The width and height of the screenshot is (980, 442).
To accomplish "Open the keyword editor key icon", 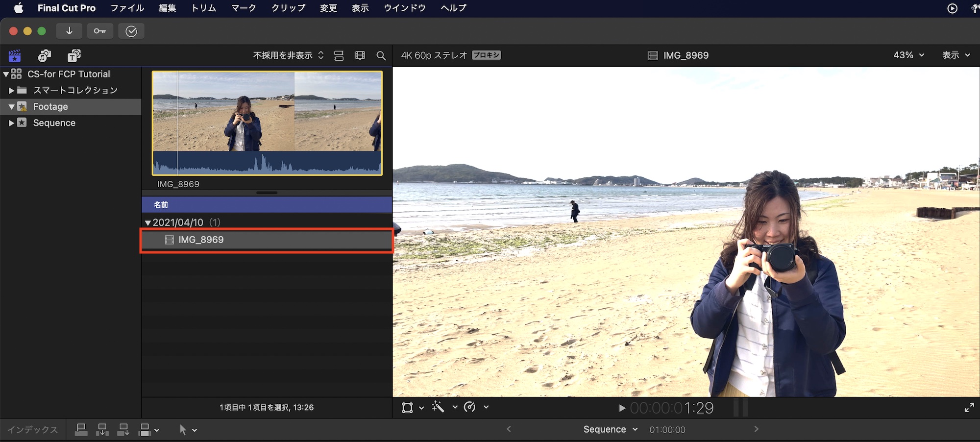I will tap(100, 31).
